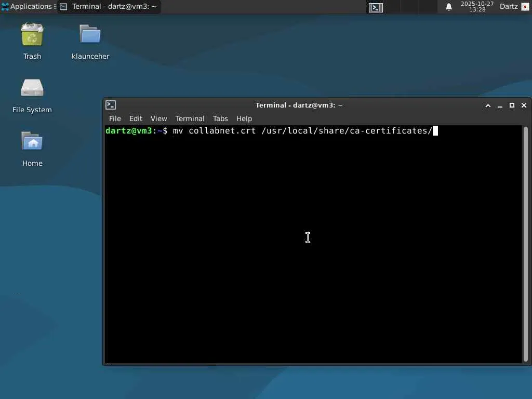Open the Applications menu in the panel
The image size is (532, 399).
[x=29, y=6]
